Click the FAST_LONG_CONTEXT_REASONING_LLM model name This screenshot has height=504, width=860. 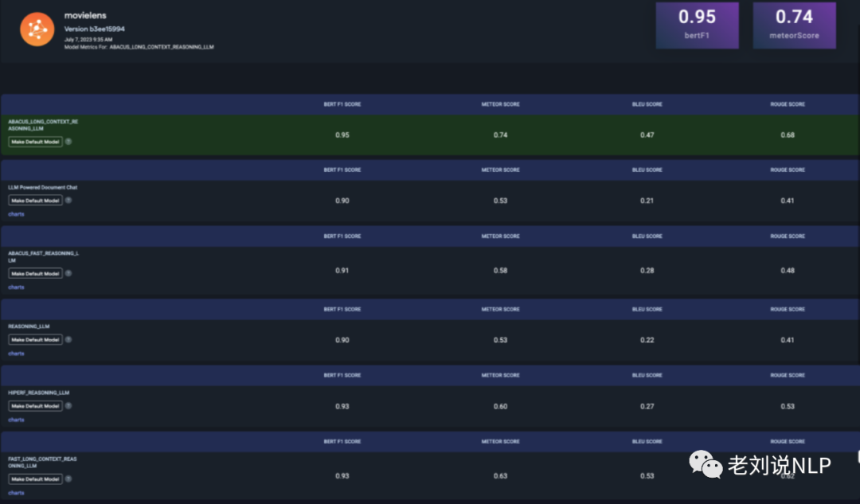[42, 463]
